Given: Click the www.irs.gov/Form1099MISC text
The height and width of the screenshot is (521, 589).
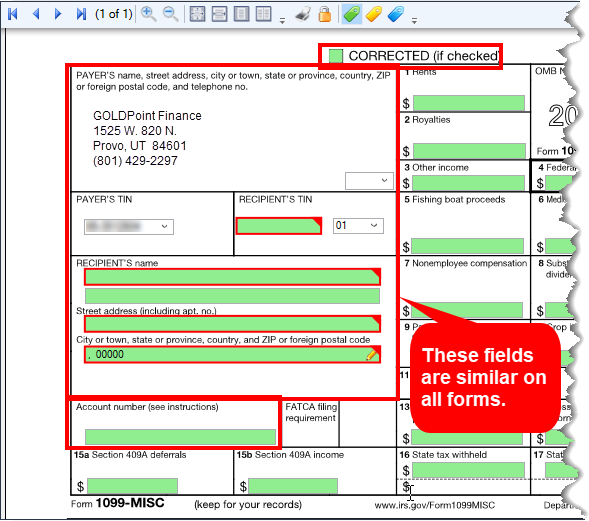Looking at the screenshot, I should (435, 505).
